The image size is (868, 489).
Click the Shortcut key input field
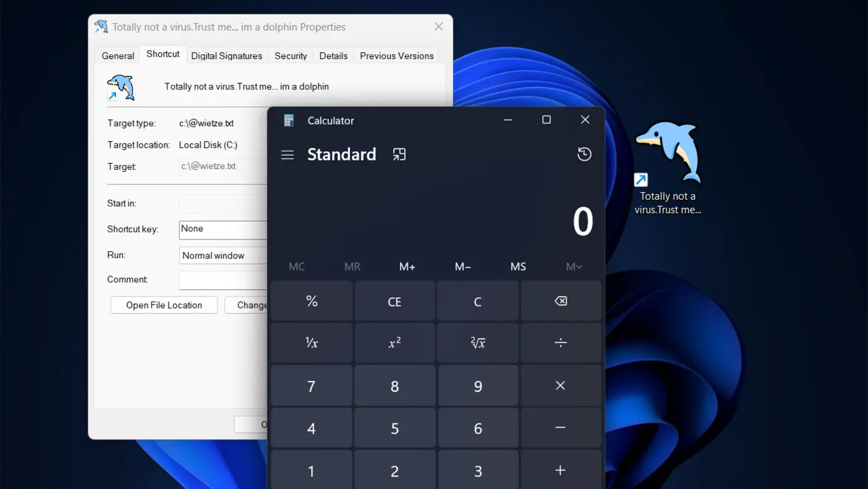[x=223, y=229]
